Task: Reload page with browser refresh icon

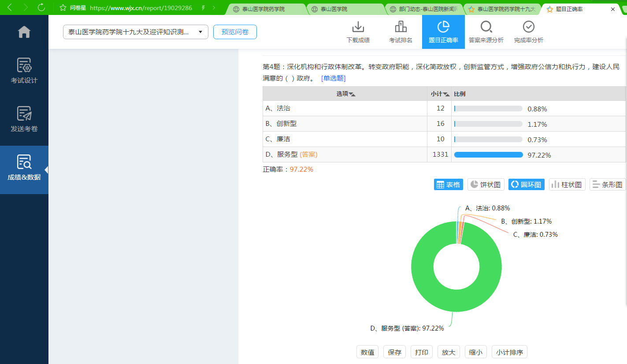Action: [41, 7]
